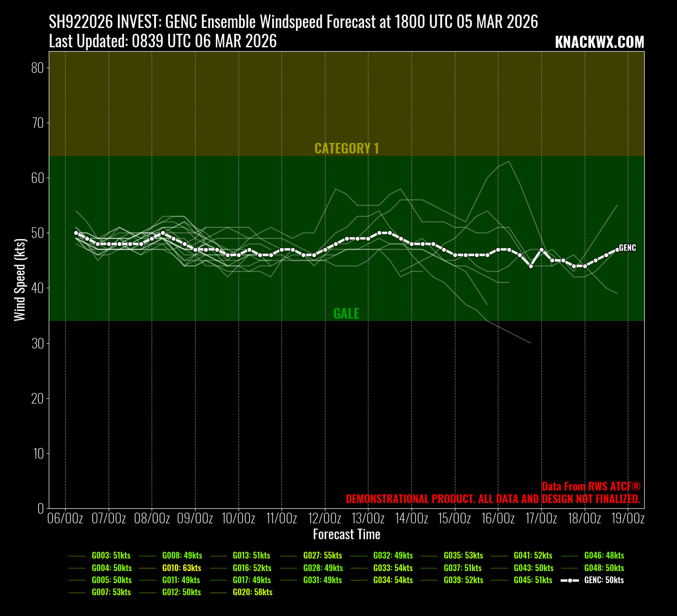Click the 12/00z tick on time axis
Screen dimensions: 677x616
click(325, 518)
